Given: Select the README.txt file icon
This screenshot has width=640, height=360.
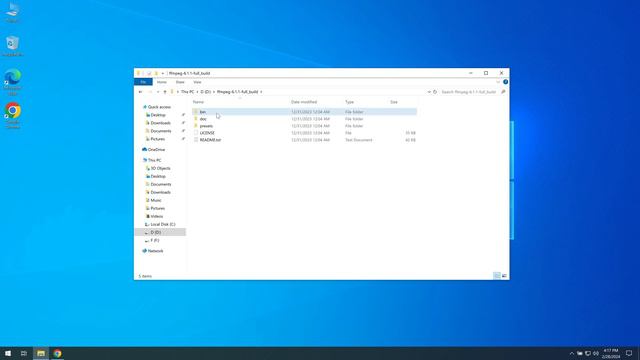Looking at the screenshot, I should click(196, 140).
